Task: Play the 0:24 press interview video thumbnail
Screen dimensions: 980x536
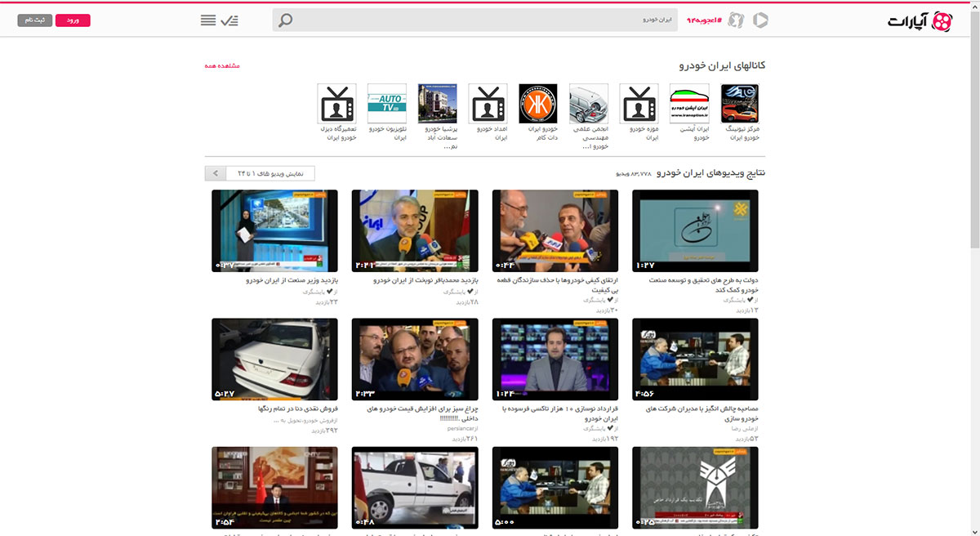Action: 555,230
